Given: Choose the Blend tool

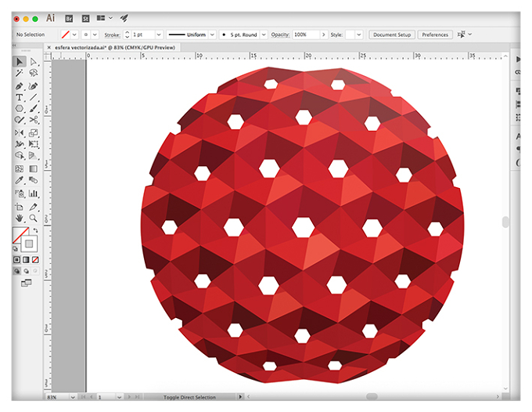Looking at the screenshot, I should tap(33, 180).
